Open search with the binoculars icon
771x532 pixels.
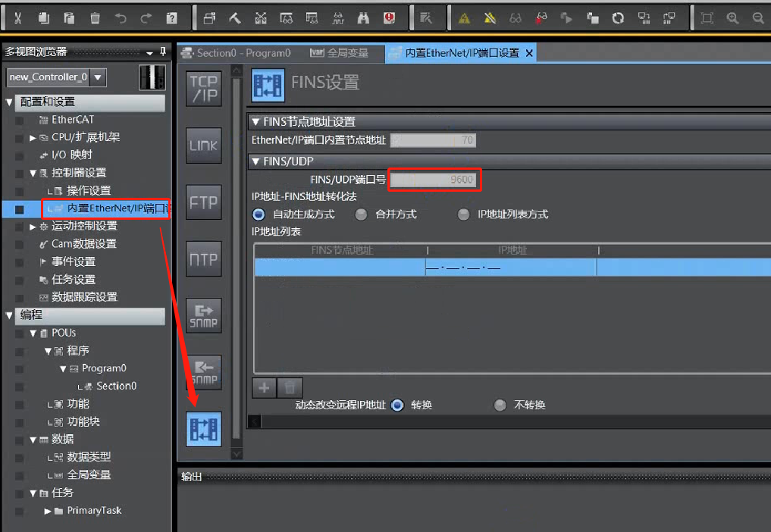coord(363,19)
